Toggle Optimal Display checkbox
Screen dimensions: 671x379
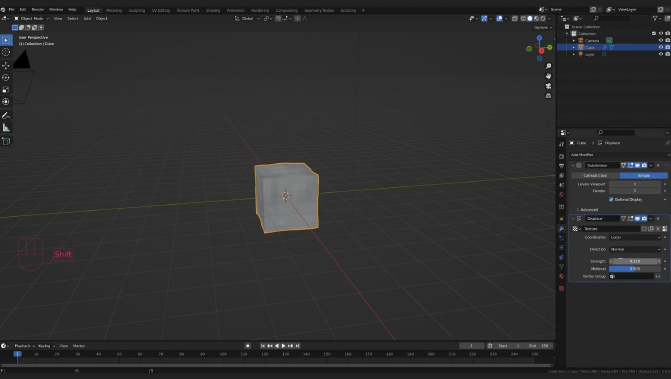click(x=611, y=199)
